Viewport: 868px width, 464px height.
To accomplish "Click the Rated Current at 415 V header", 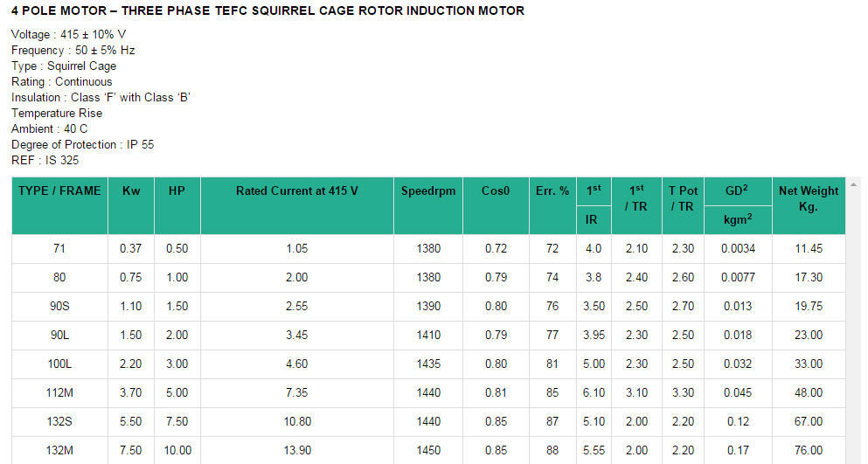I will click(296, 190).
